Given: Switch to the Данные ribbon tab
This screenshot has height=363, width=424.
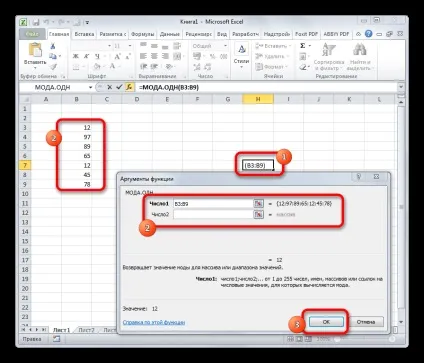Looking at the screenshot, I should click(x=170, y=34).
